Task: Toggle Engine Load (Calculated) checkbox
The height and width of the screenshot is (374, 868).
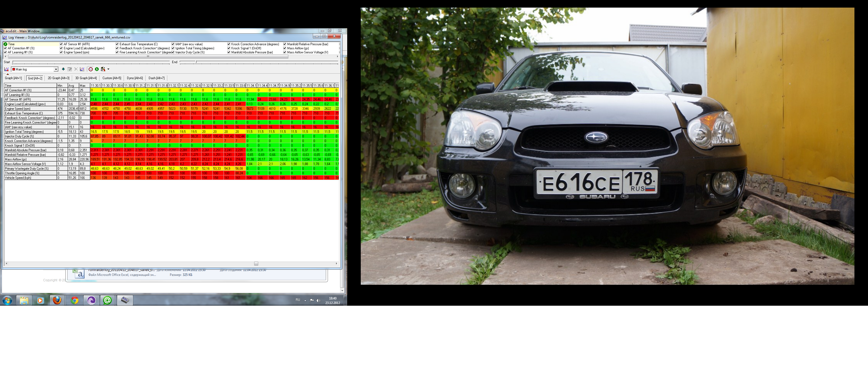Action: (61, 49)
